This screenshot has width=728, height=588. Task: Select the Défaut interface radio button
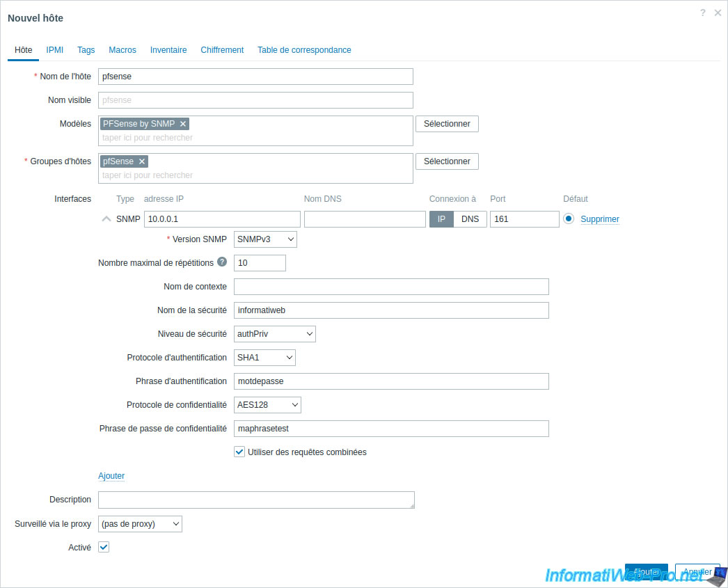click(569, 218)
